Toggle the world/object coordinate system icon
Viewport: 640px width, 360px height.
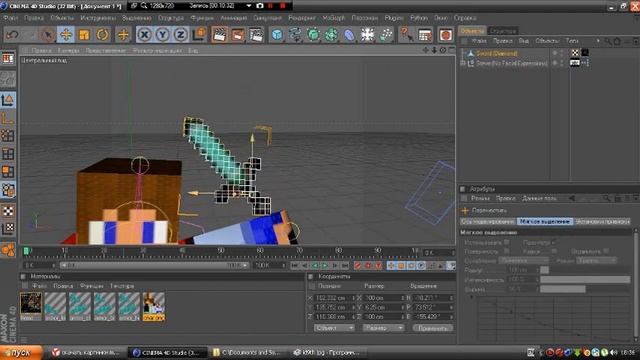click(200, 35)
